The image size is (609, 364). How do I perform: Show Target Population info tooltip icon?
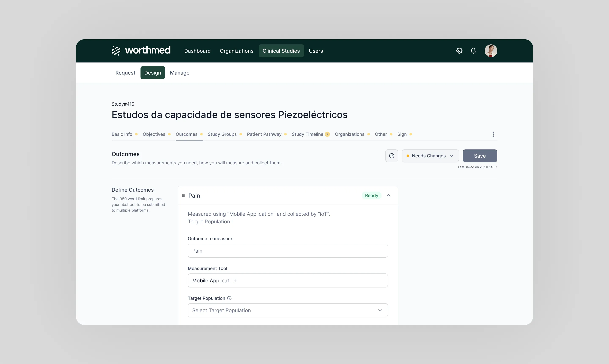click(229, 298)
